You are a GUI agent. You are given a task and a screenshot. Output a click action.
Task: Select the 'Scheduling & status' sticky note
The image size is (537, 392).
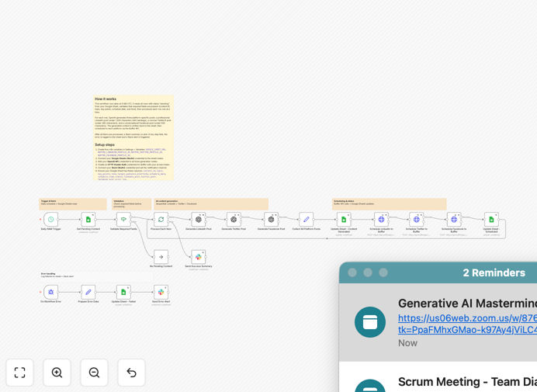tap(390, 204)
